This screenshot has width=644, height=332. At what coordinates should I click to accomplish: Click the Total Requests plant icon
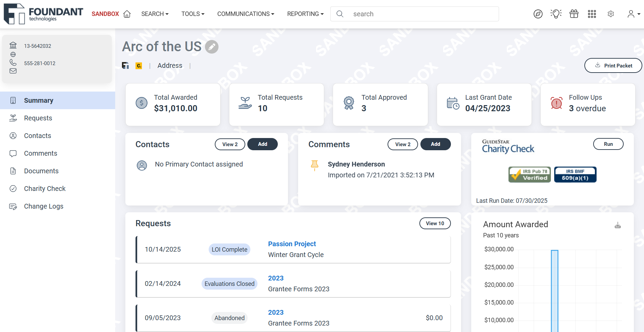(x=245, y=103)
